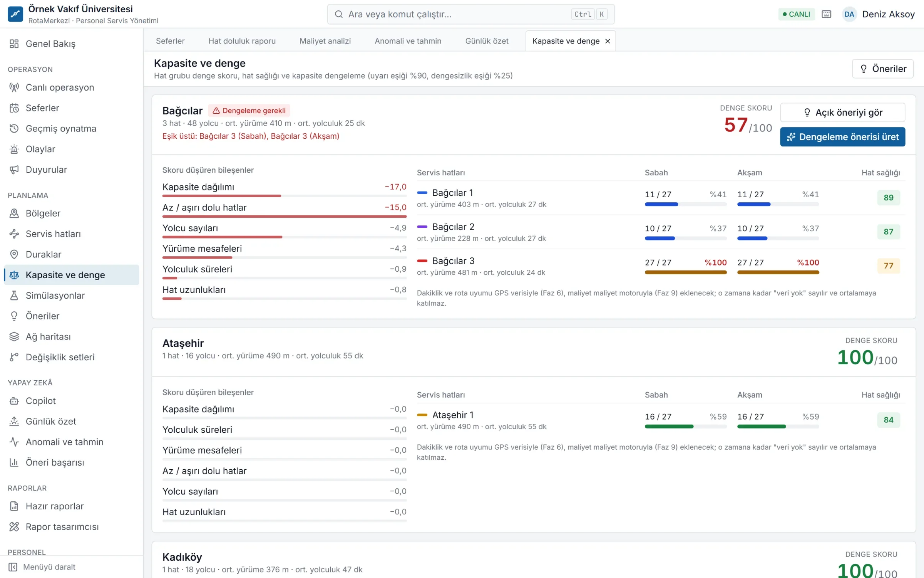924x578 pixels.
Task: Switch to the Seferler tab
Action: pos(170,41)
